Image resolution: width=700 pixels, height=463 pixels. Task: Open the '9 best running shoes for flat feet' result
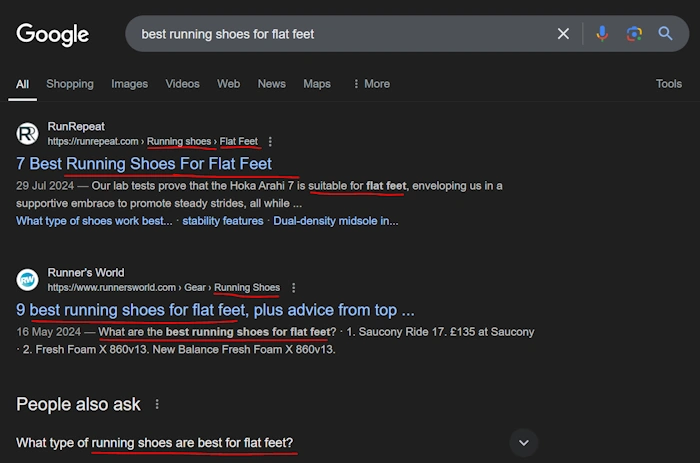click(x=215, y=310)
